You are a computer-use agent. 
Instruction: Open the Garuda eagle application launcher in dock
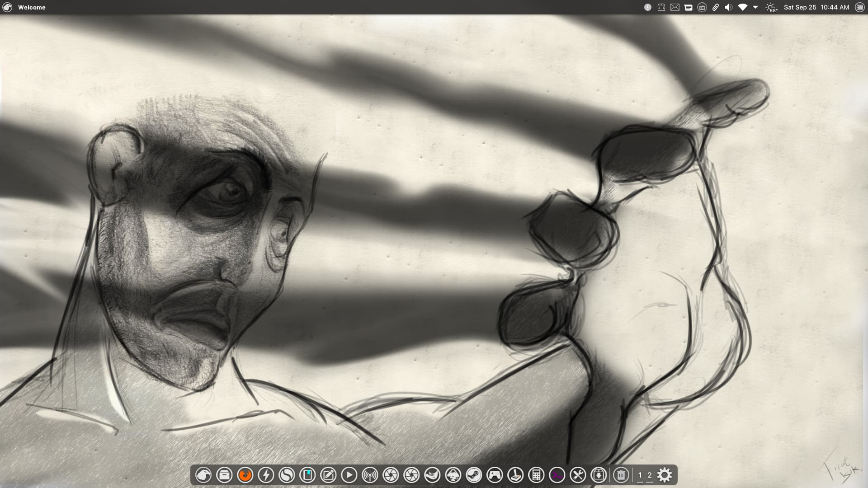(203, 475)
